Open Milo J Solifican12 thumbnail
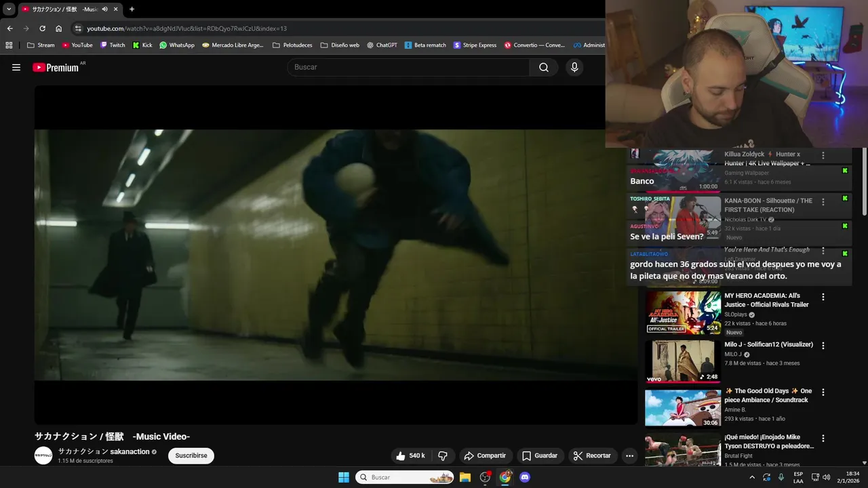The width and height of the screenshot is (868, 488). coord(683,361)
